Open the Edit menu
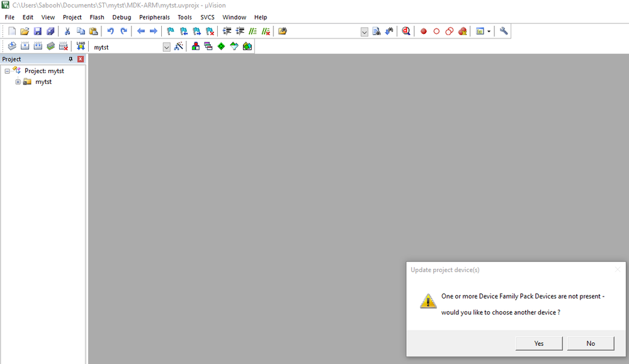629x364 pixels. click(28, 17)
